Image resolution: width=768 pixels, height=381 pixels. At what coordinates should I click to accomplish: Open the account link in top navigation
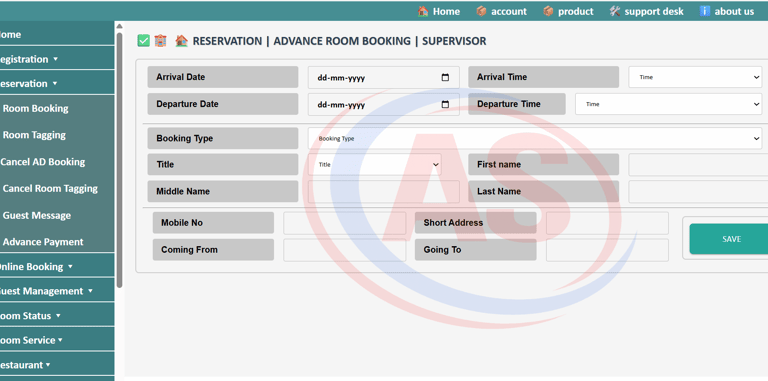[x=509, y=11]
